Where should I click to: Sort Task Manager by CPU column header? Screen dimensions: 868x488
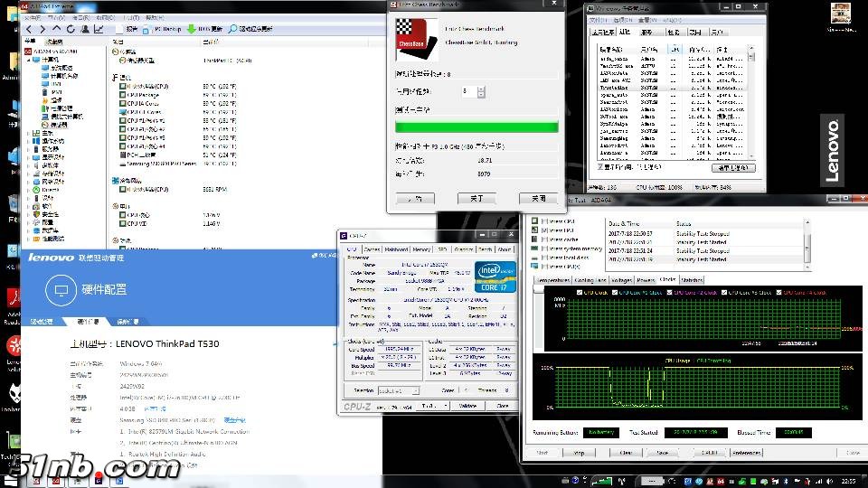tap(675, 49)
